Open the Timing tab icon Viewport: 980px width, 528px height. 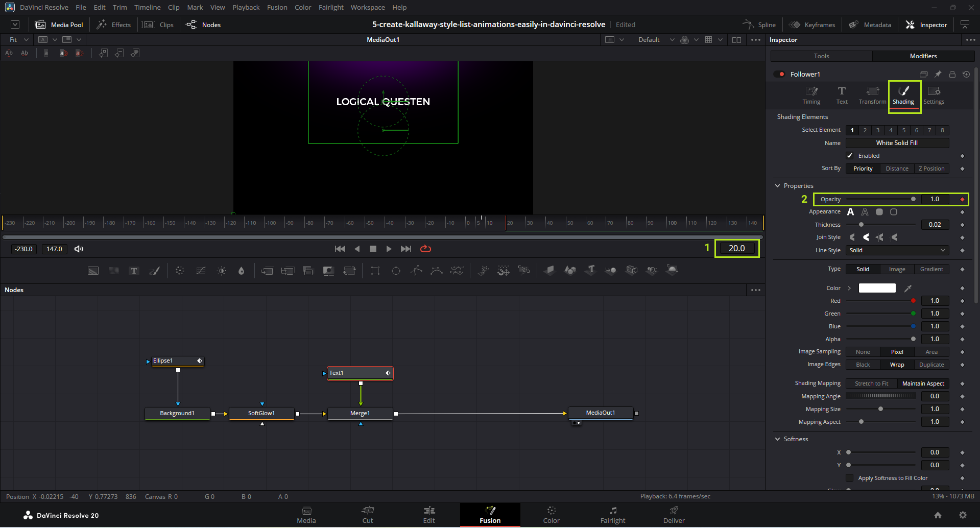pyautogui.click(x=811, y=95)
